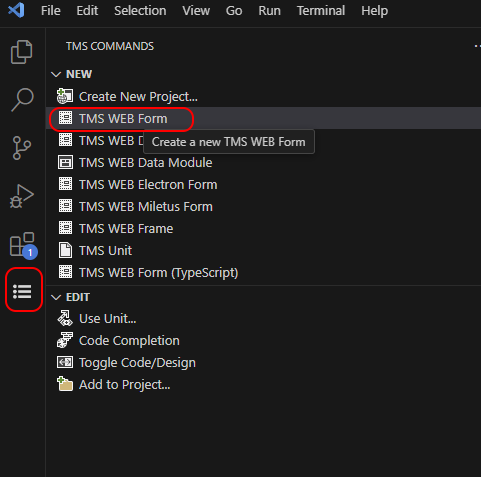This screenshot has width=481, height=477.
Task: Collapse the EDIT section chevron
Action: coord(56,297)
